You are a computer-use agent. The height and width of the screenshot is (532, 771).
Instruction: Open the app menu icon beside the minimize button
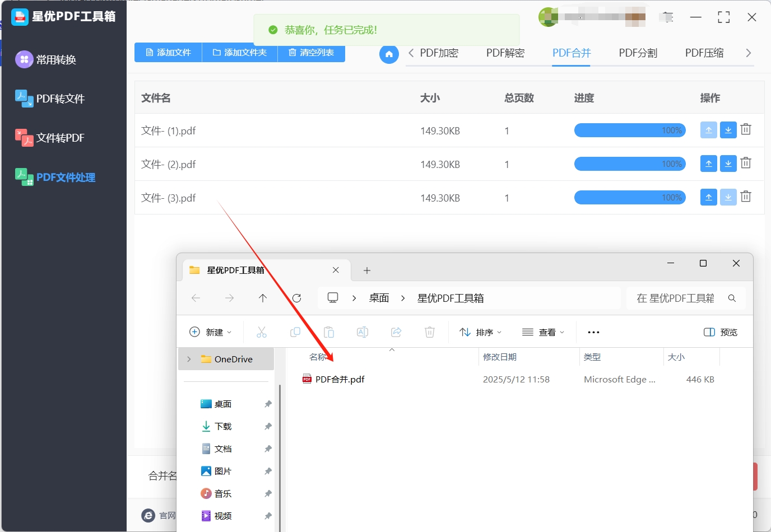coord(667,17)
